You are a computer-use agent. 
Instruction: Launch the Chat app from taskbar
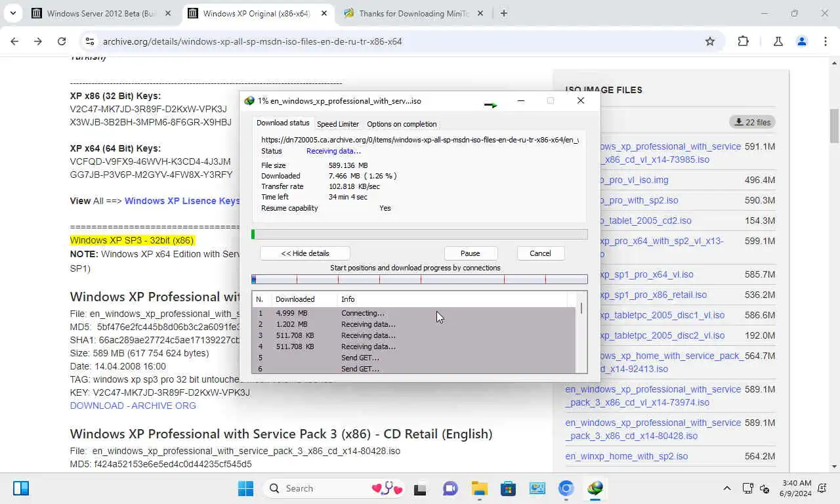coord(450,488)
